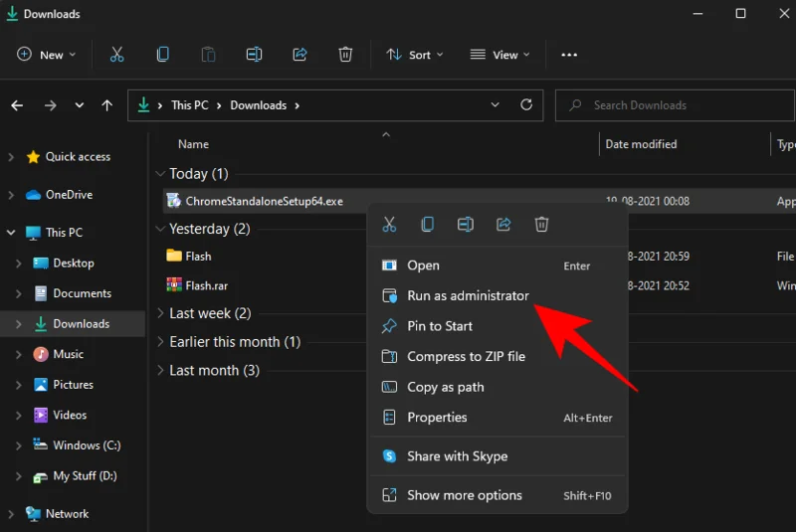Click the Cut scissors icon in the context menu
796x532 pixels.
[389, 224]
